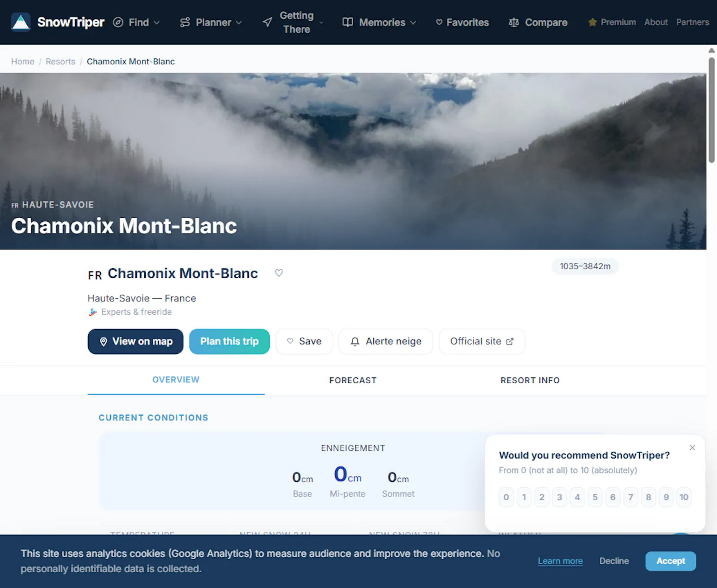
Task: Open the Memories menu
Action: 380,22
